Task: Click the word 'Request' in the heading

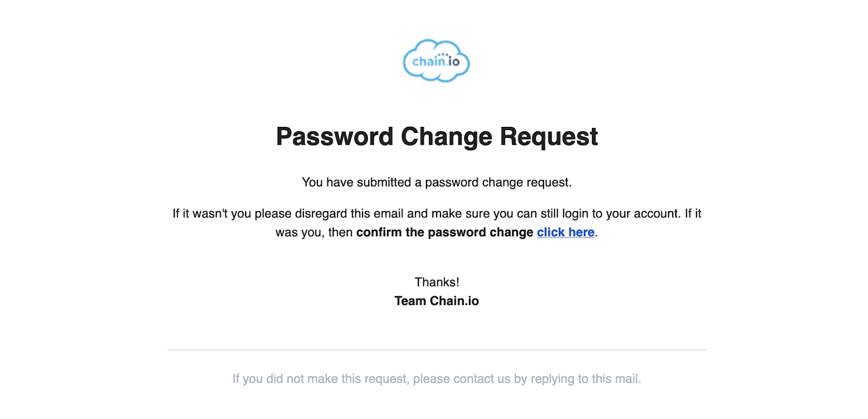Action: pyautogui.click(x=549, y=138)
